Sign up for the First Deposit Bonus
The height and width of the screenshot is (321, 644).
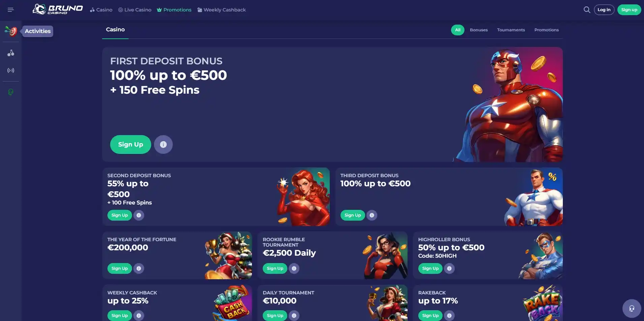coord(131,145)
